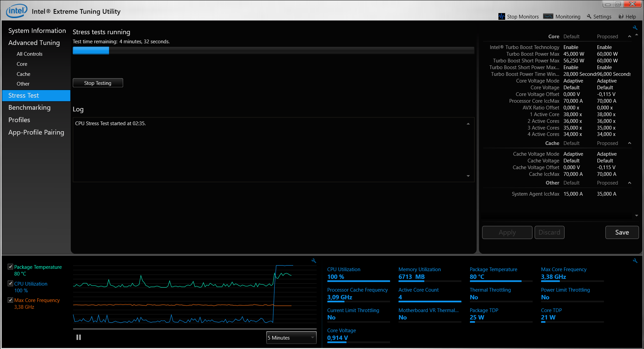644x349 pixels.
Task: Click the stress test progress bar
Action: click(x=273, y=50)
